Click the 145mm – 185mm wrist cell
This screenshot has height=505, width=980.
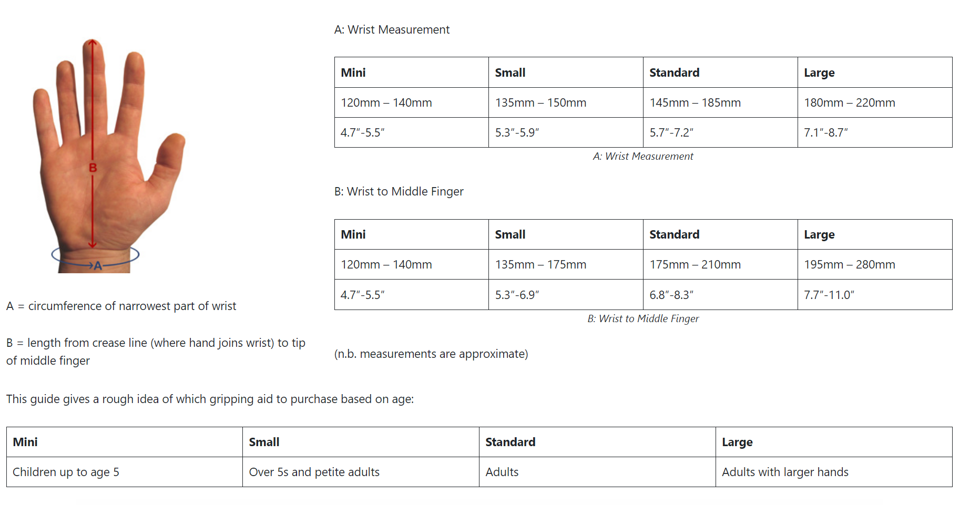click(695, 103)
